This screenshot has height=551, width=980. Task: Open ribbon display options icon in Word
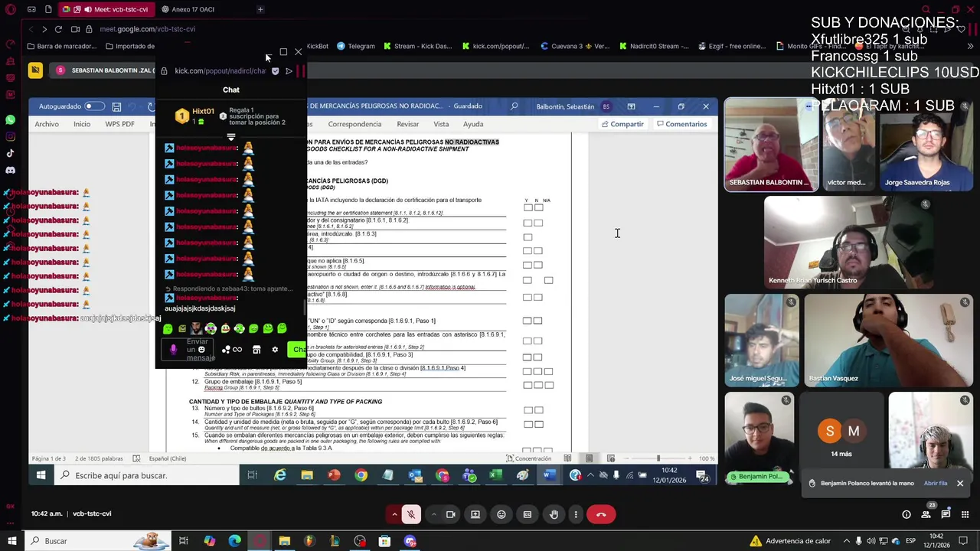tap(631, 106)
